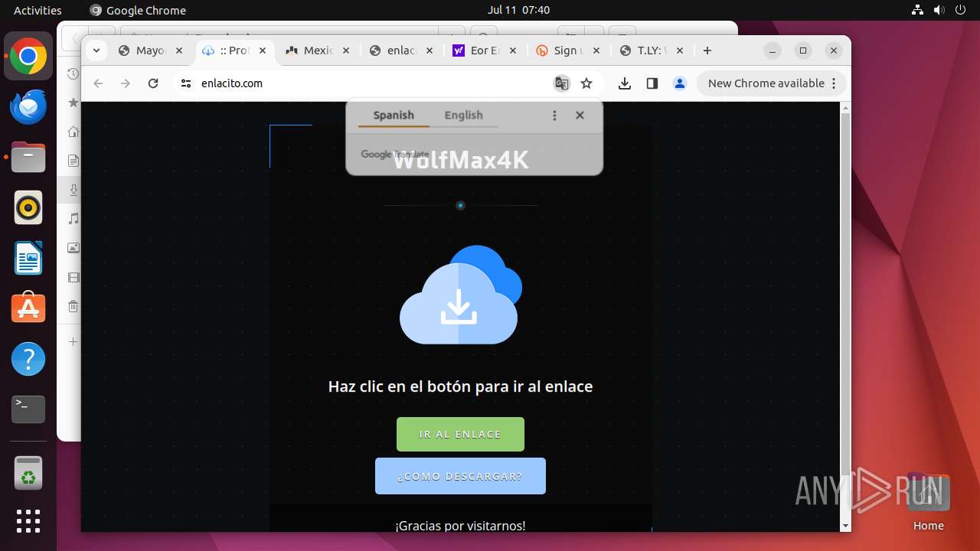Click the Google Translate icon in the address bar
Image resolution: width=980 pixels, height=551 pixels.
[562, 83]
